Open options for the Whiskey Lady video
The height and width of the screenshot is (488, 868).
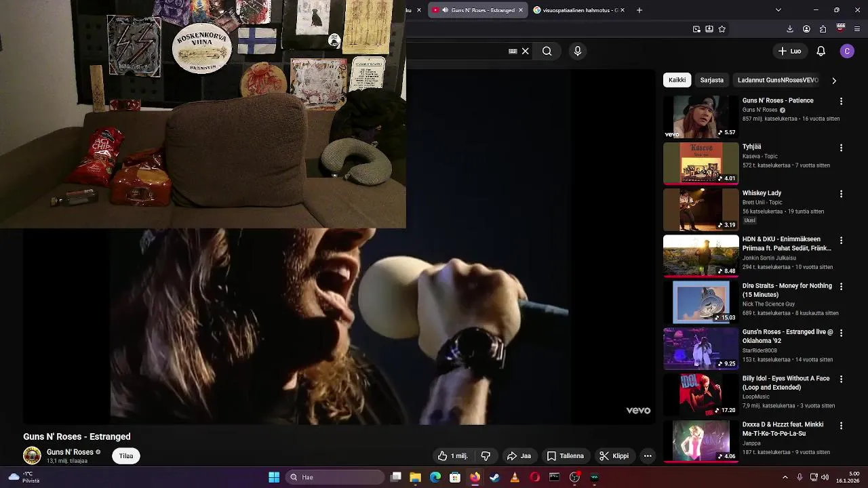click(x=841, y=194)
